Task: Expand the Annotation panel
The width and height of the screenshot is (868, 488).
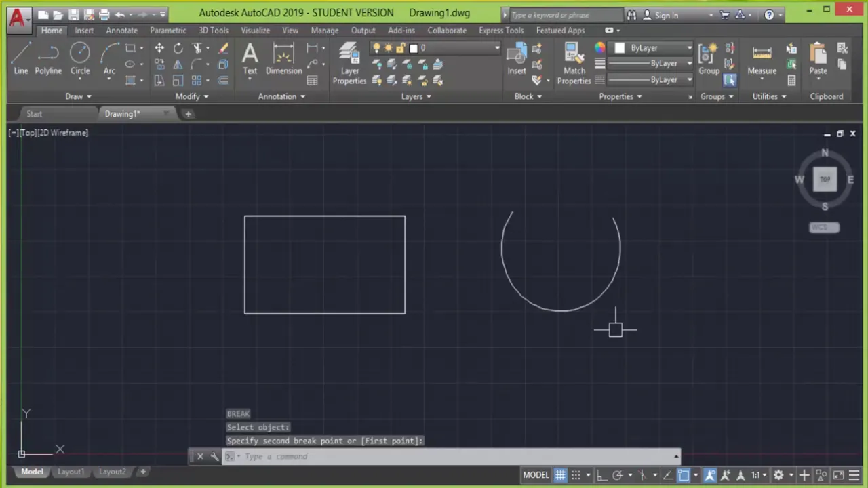Action: click(x=281, y=96)
